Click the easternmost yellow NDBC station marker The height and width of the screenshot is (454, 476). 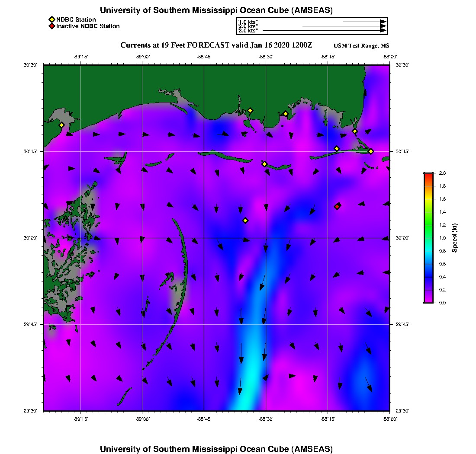point(371,151)
